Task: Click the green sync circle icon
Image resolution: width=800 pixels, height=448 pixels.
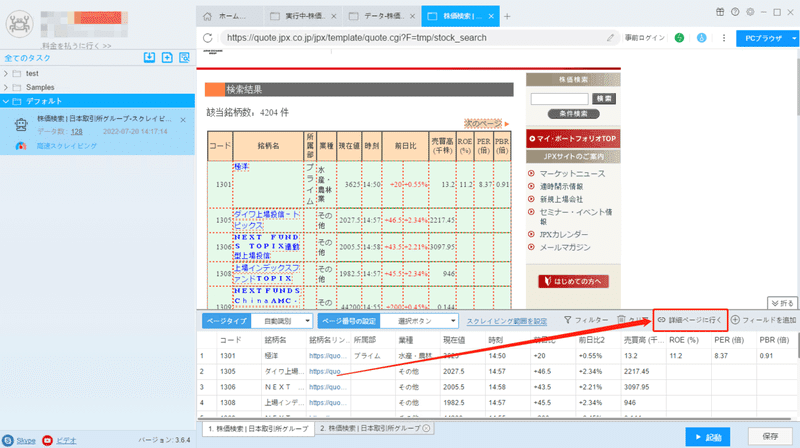Action: [x=679, y=38]
